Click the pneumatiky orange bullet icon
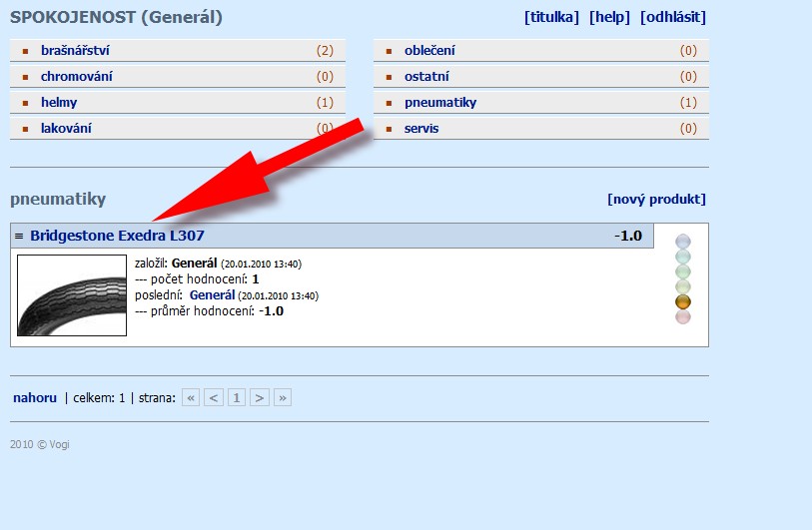 coord(389,103)
